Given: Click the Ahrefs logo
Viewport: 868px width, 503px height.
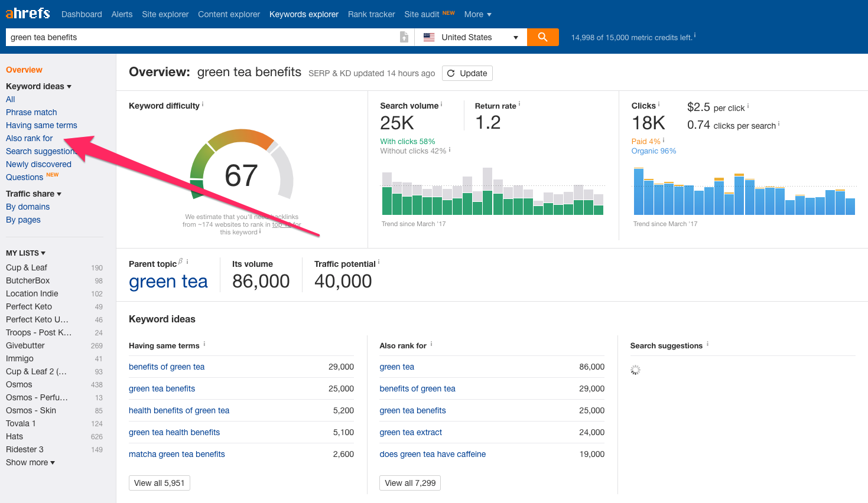Looking at the screenshot, I should point(28,13).
